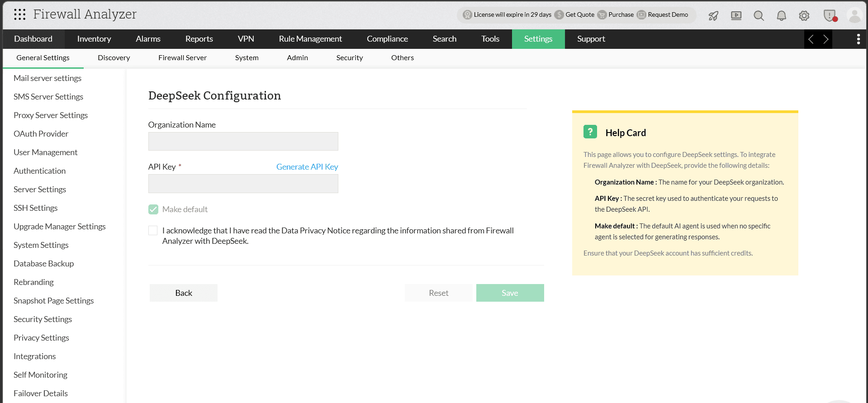The image size is (868, 403).
Task: Open the Reports tab
Action: [x=199, y=39]
